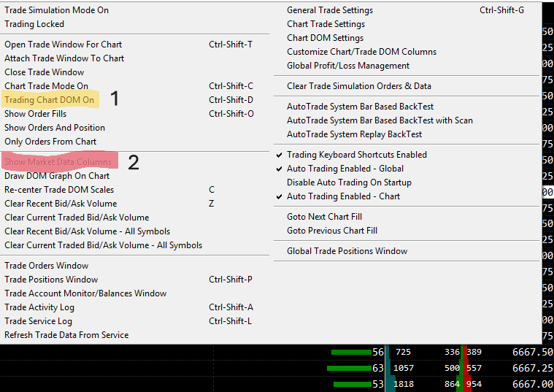This screenshot has height=392, width=554.
Task: Select Clear Trade Simulation Orders & Data
Action: (359, 86)
